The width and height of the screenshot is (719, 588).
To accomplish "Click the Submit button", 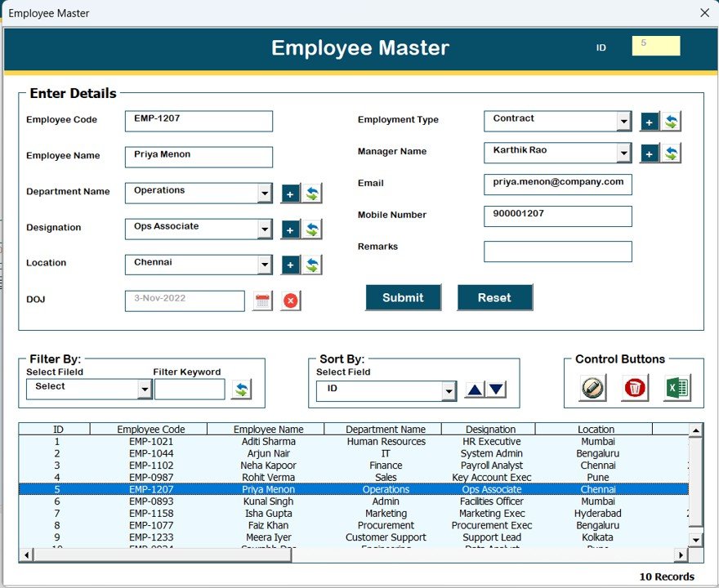I will pyautogui.click(x=403, y=297).
